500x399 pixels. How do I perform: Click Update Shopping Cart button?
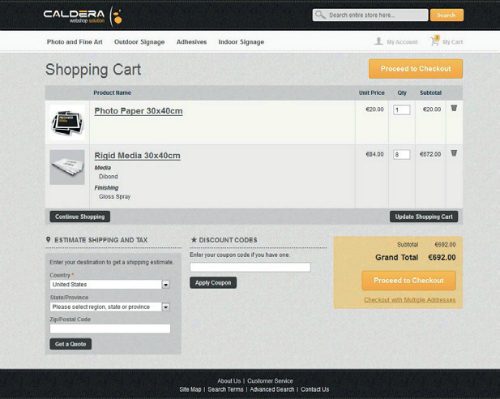[x=424, y=217]
